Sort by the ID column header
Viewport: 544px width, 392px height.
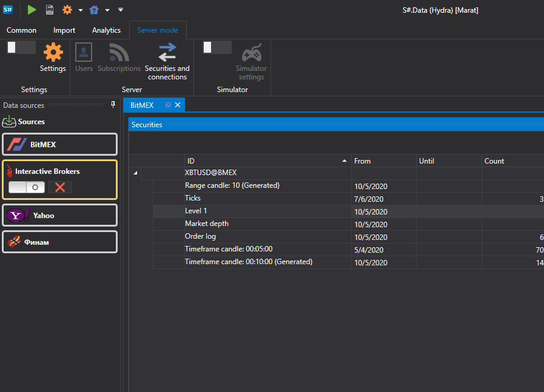click(267, 161)
